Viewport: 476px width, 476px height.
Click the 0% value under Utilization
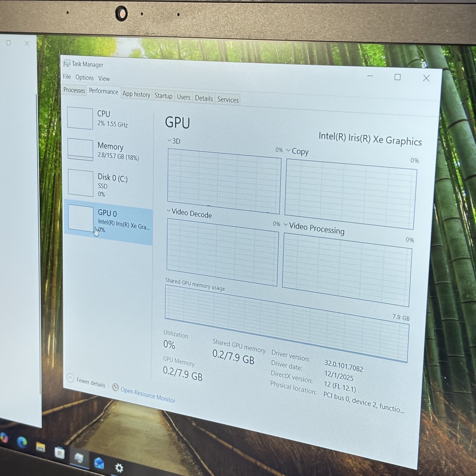pos(169,345)
